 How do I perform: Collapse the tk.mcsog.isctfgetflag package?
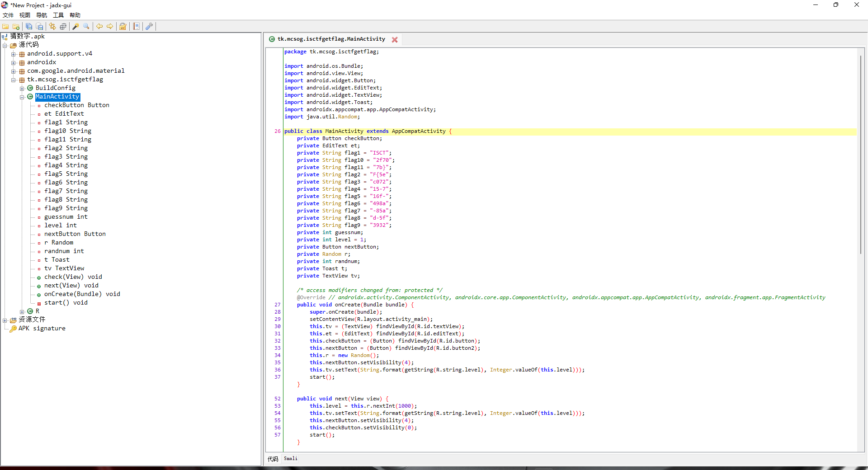14,80
